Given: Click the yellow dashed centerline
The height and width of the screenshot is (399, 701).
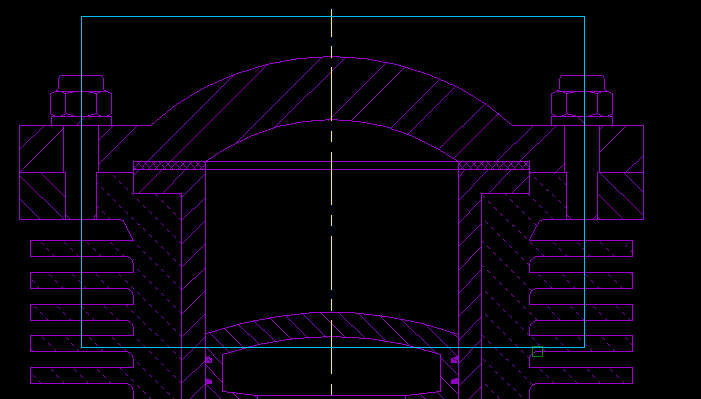Looking at the screenshot, I should tap(331, 202).
